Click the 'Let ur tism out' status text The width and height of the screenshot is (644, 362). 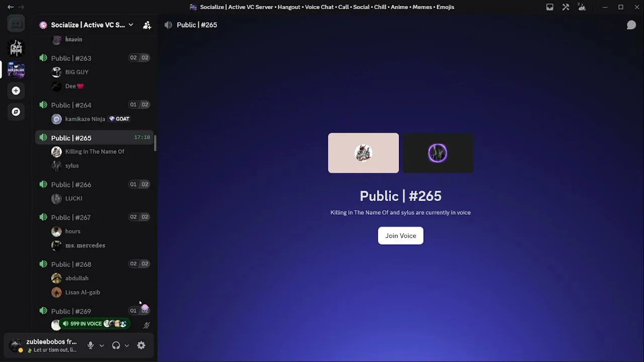click(55, 350)
